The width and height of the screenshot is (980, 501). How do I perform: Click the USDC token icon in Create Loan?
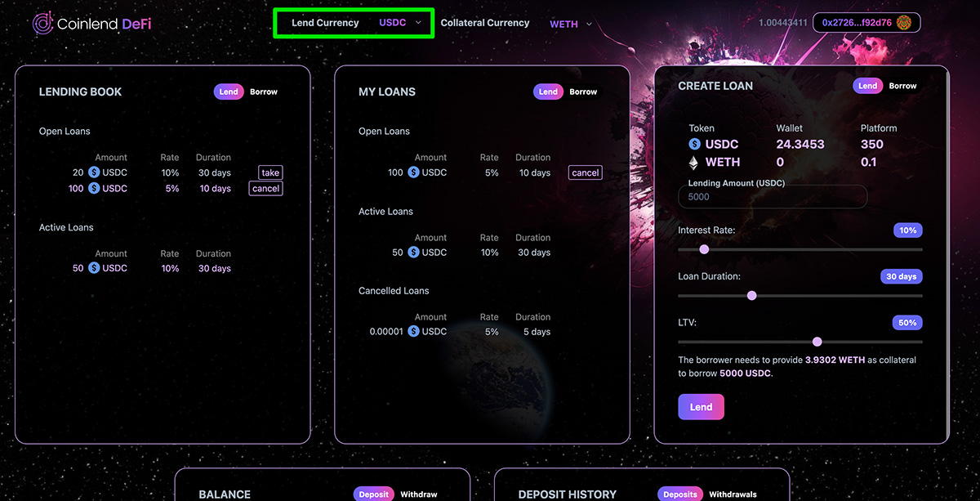click(695, 145)
